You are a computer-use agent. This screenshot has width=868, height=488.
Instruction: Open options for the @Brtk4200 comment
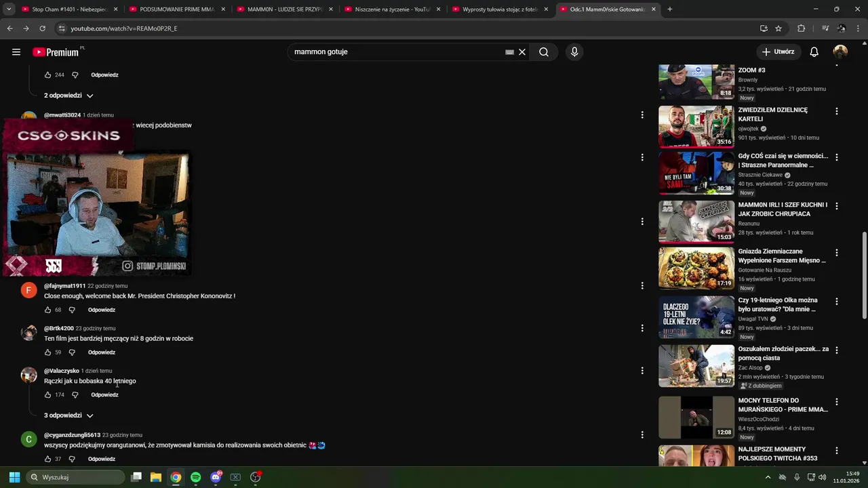click(642, 328)
